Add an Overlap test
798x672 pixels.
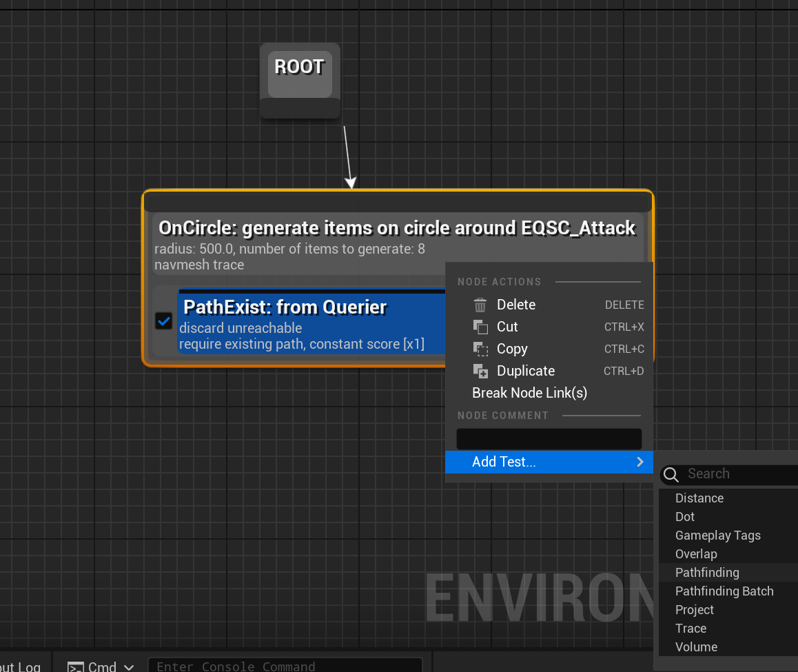pyautogui.click(x=728, y=554)
